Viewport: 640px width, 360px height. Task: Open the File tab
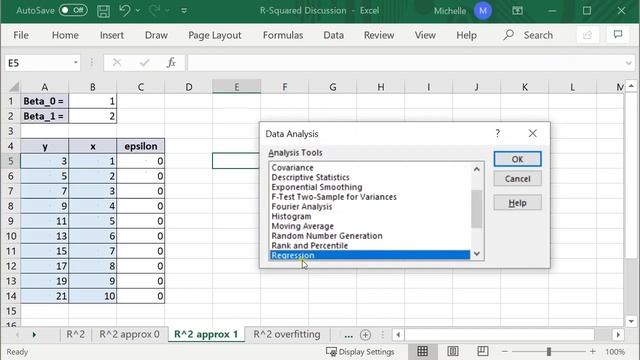[x=21, y=35]
